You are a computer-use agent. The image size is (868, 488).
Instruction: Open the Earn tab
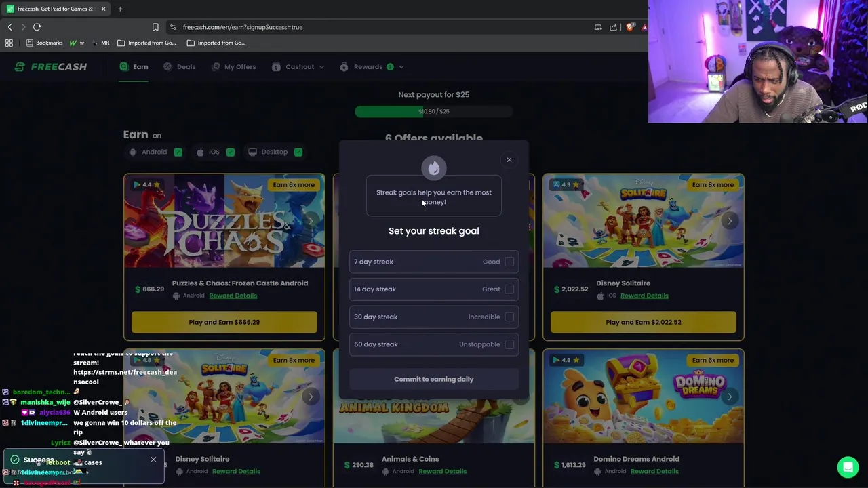click(x=134, y=67)
